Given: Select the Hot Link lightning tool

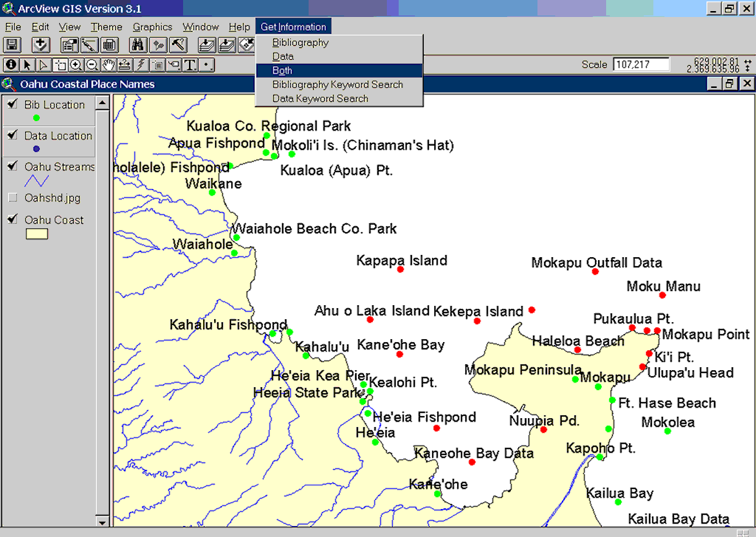Looking at the screenshot, I should [141, 65].
